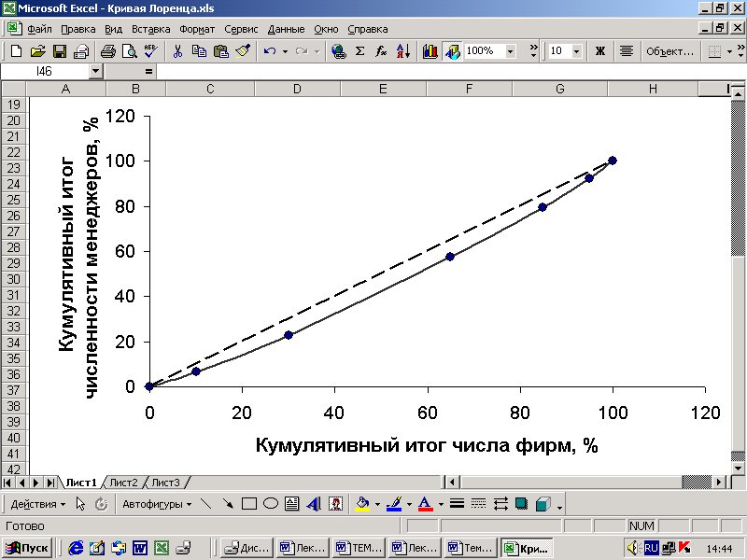Click the AutoSum sigma icon
Image resolution: width=747 pixels, height=560 pixels.
pyautogui.click(x=360, y=51)
